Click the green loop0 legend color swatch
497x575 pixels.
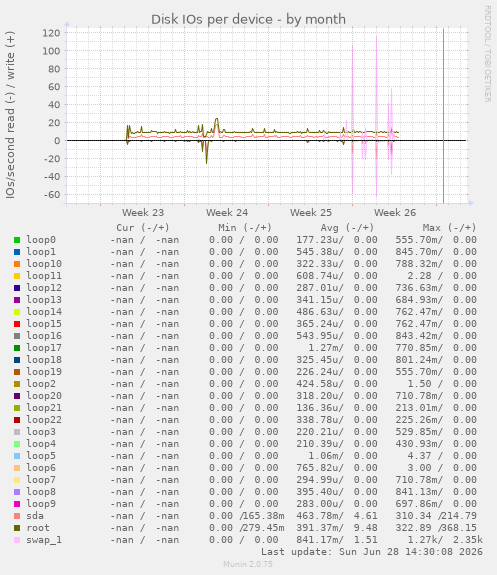click(x=17, y=240)
